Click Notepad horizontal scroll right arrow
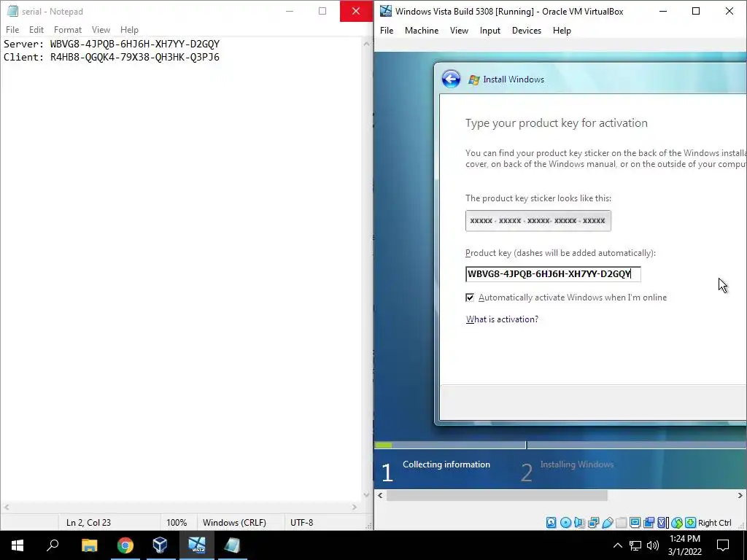Image resolution: width=747 pixels, height=560 pixels. [355, 507]
